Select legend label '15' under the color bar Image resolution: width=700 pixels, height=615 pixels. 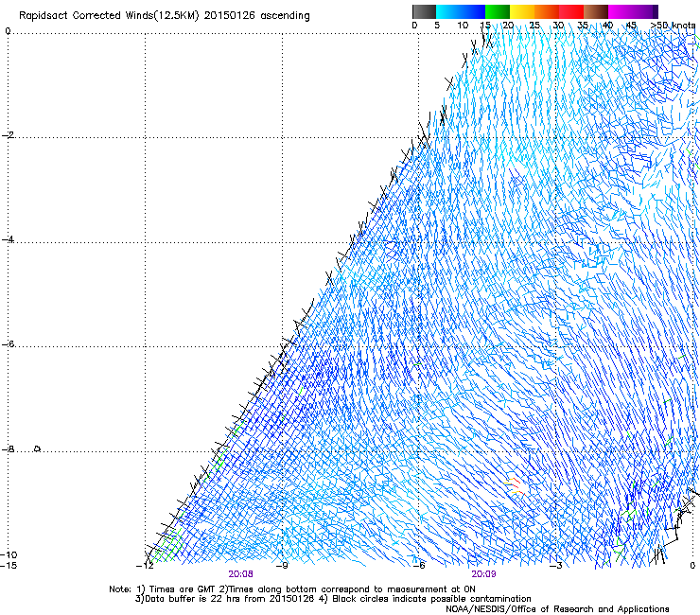(x=485, y=26)
